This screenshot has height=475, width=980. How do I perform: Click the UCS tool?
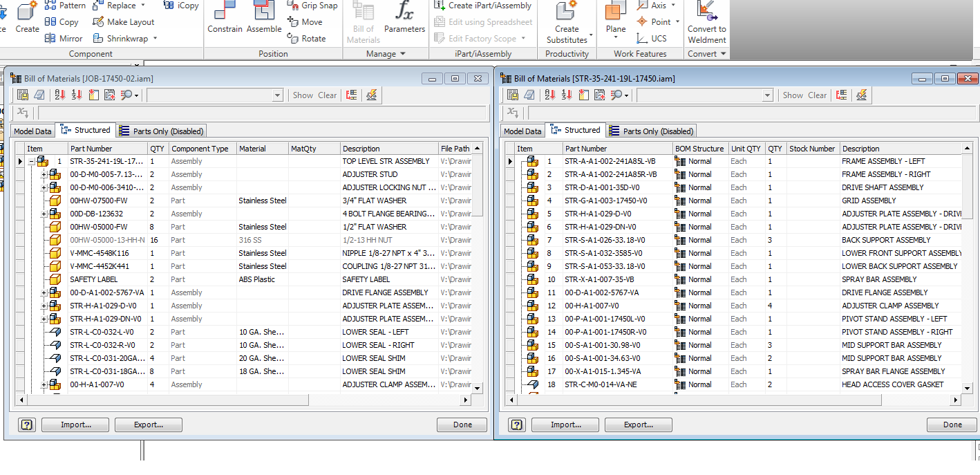pyautogui.click(x=651, y=38)
